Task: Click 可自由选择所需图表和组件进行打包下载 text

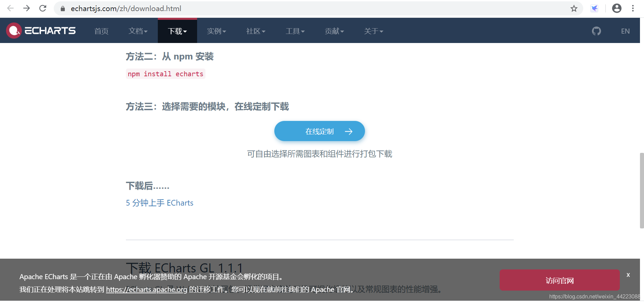Action: [x=319, y=154]
